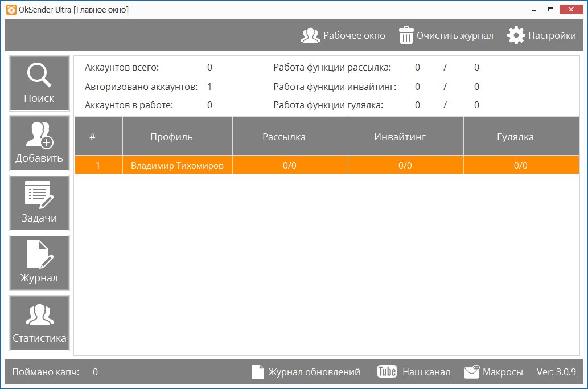588x389 pixels.
Task: Click the Рассылка column header
Action: (284, 137)
